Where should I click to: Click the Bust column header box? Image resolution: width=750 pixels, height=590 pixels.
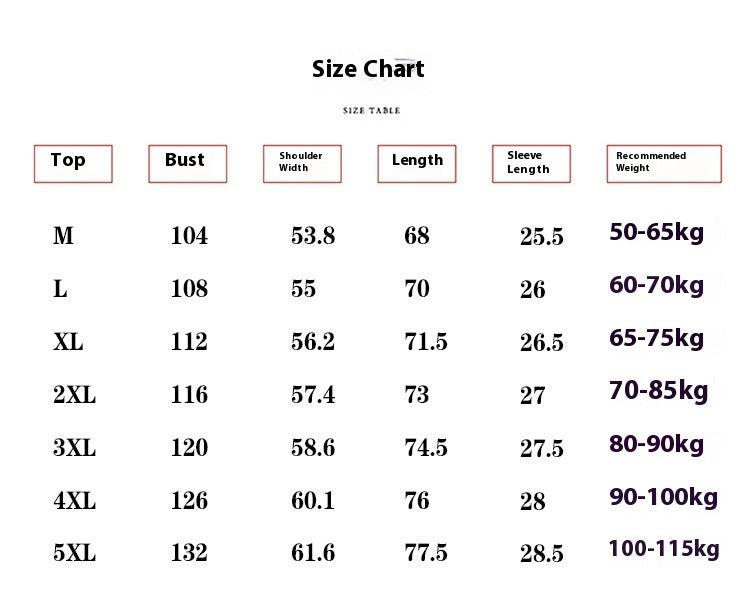(187, 163)
